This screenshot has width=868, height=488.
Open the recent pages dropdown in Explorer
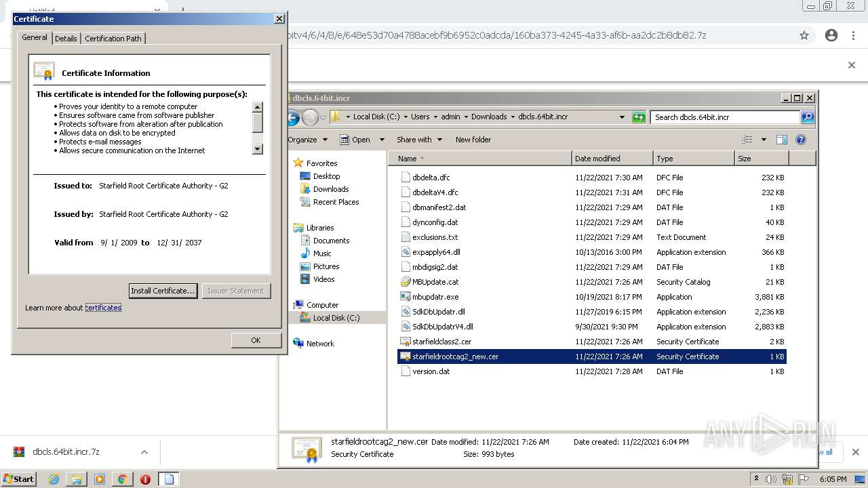(323, 117)
